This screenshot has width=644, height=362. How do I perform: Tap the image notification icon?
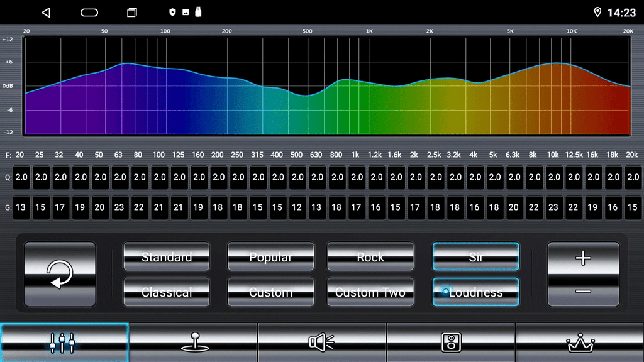pos(186,13)
